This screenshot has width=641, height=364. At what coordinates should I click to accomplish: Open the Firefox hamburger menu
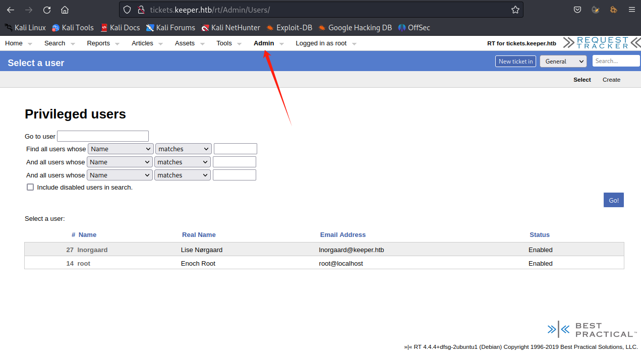point(631,10)
